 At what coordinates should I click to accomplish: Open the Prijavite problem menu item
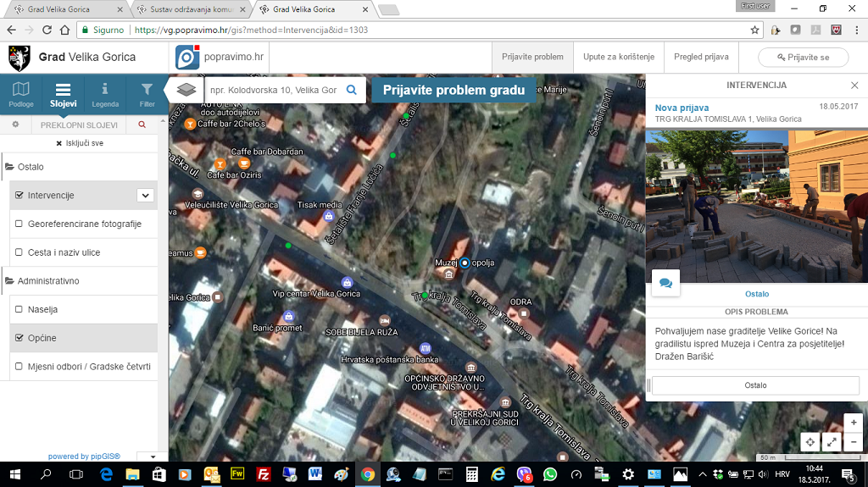pos(532,57)
